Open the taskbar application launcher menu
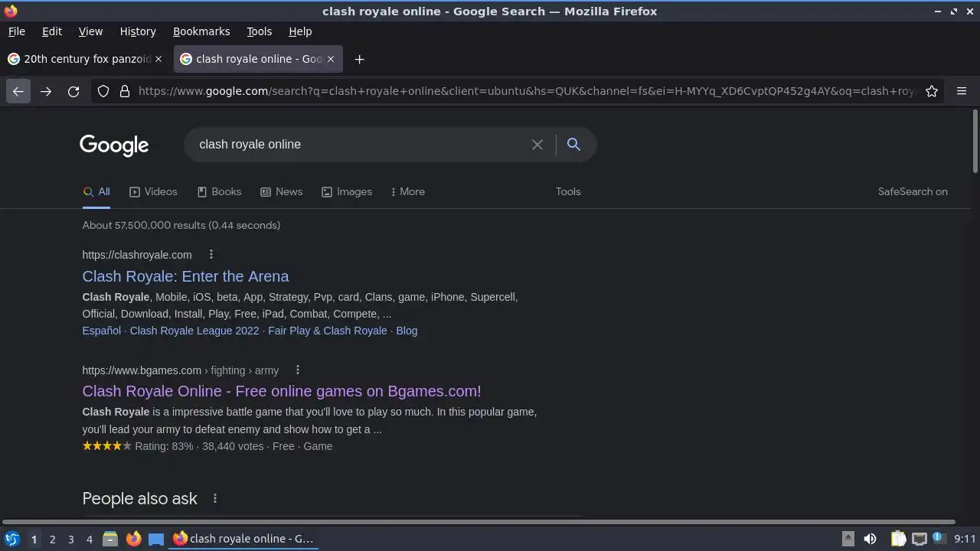The height and width of the screenshot is (551, 980). (11, 539)
